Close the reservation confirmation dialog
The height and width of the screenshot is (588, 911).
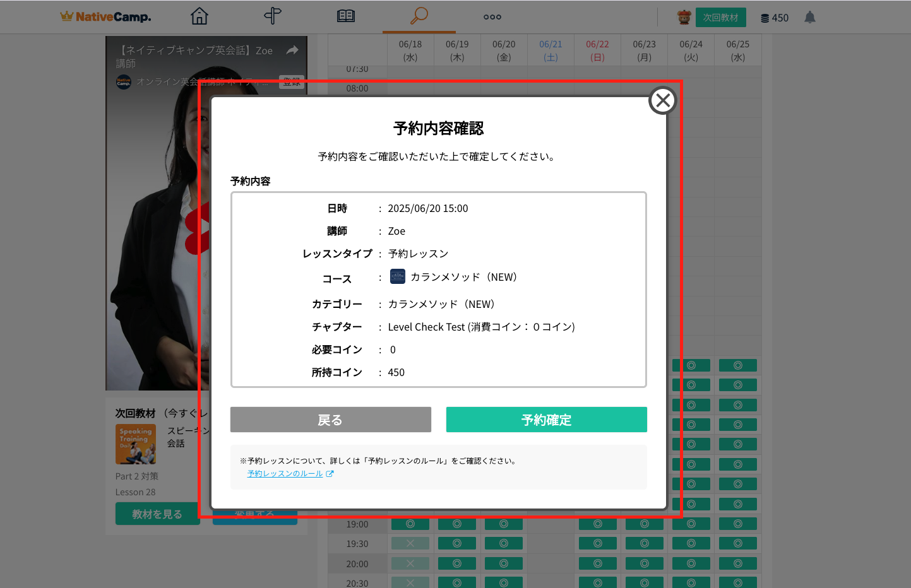[x=662, y=100]
